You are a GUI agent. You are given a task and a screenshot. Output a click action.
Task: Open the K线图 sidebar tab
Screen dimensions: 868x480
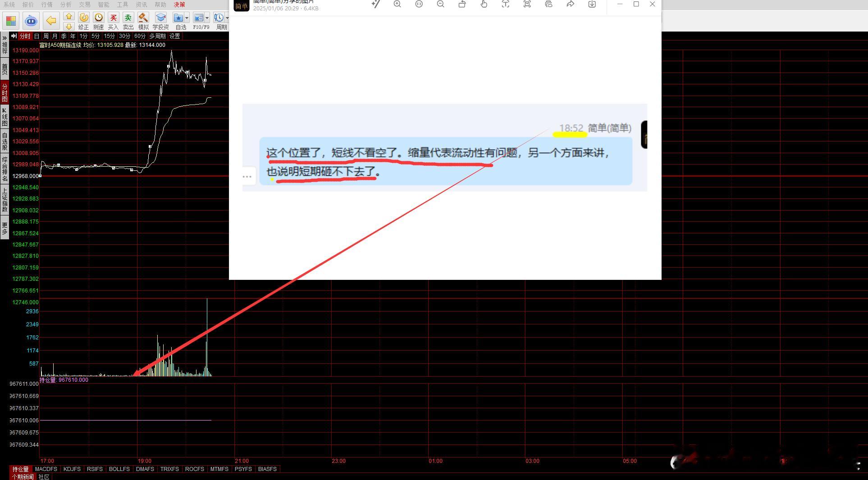5,117
